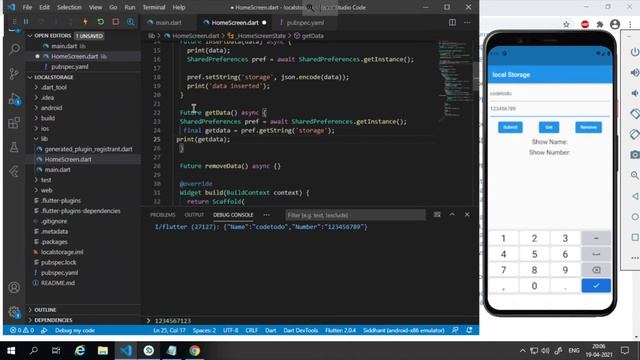Open the Search view in activity bar
Screen dimensions: 640x360
point(14,49)
